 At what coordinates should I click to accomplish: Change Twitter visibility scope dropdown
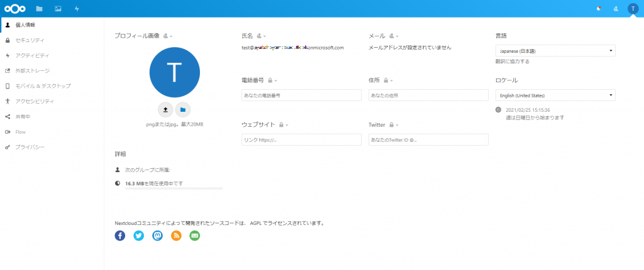(x=394, y=125)
